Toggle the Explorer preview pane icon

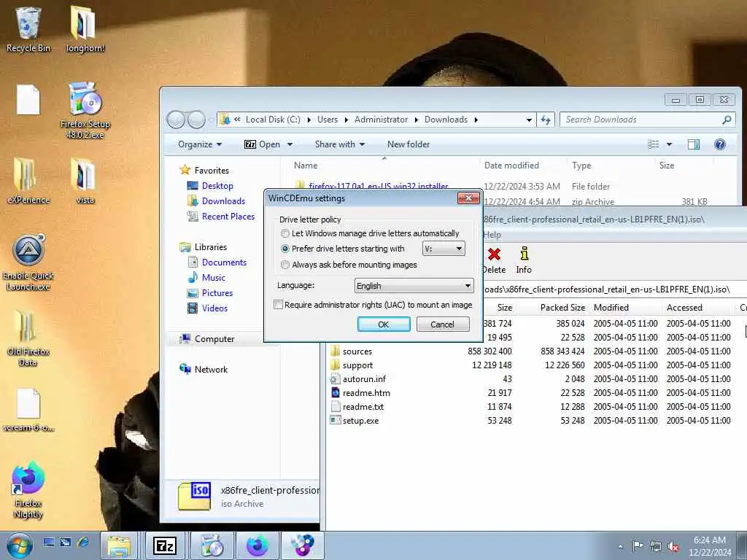tap(694, 144)
